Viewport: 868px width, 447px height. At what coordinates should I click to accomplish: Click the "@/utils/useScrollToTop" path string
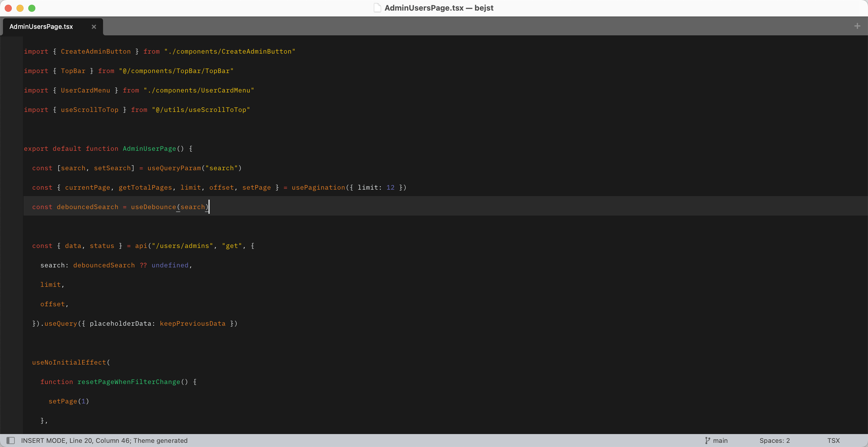201,110
